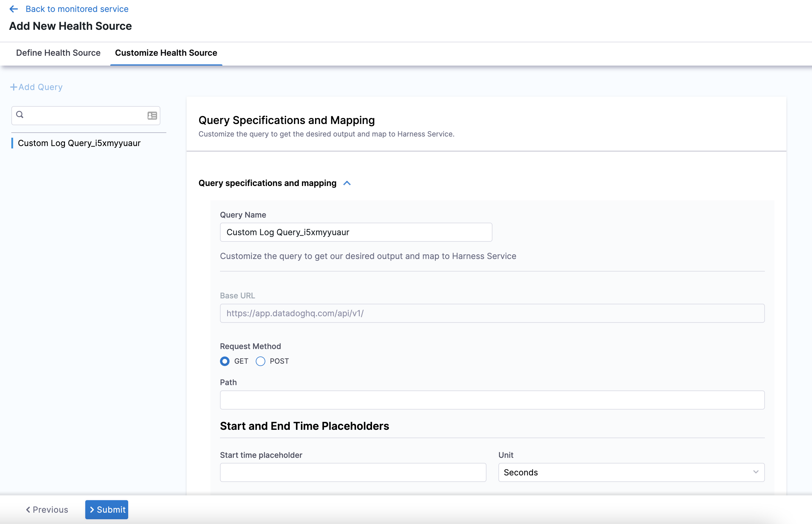Select the GET request method
This screenshot has width=812, height=524.
point(224,361)
